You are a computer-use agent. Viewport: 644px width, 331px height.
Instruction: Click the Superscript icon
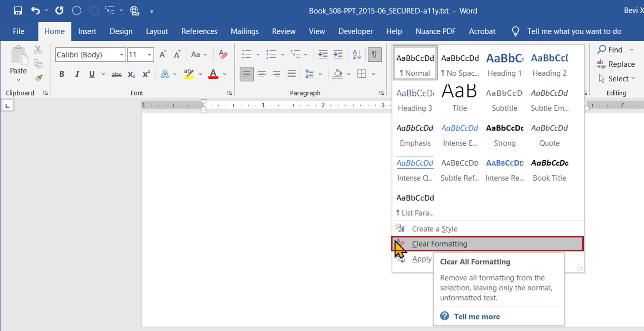point(146,74)
